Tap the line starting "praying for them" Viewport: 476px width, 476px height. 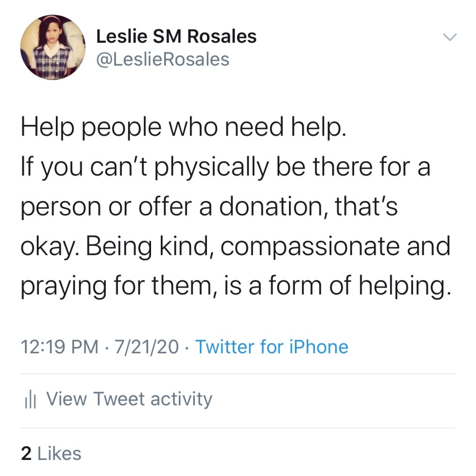pyautogui.click(x=233, y=286)
